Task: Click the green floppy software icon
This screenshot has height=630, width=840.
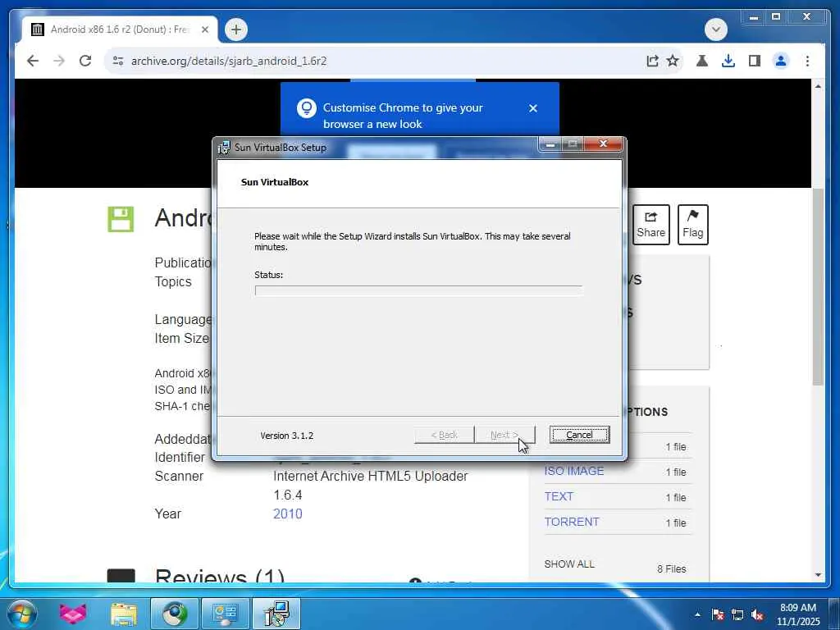Action: point(121,219)
